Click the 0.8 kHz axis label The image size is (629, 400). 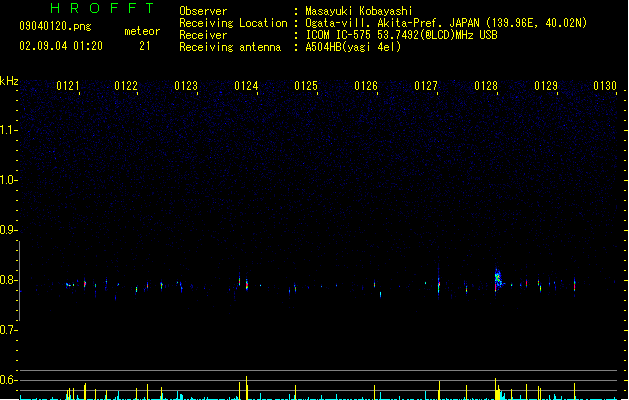[x=8, y=280]
